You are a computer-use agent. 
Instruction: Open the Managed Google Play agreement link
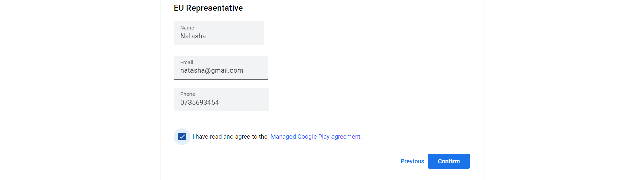click(x=315, y=137)
